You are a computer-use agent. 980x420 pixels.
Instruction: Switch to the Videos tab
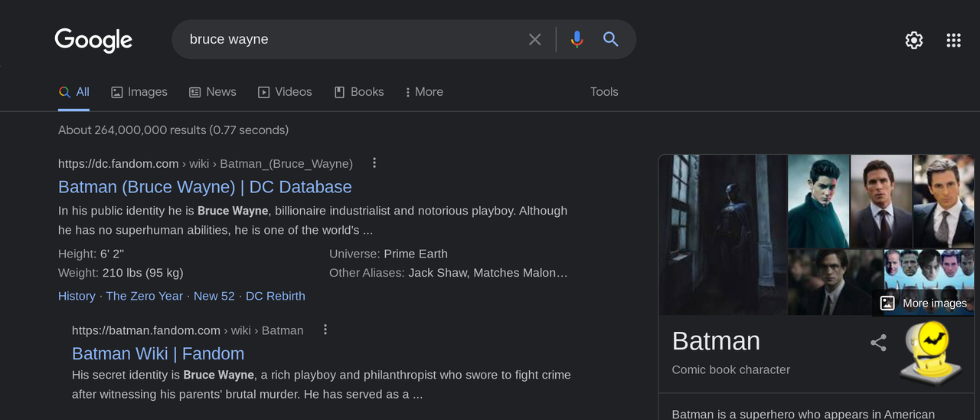[285, 92]
